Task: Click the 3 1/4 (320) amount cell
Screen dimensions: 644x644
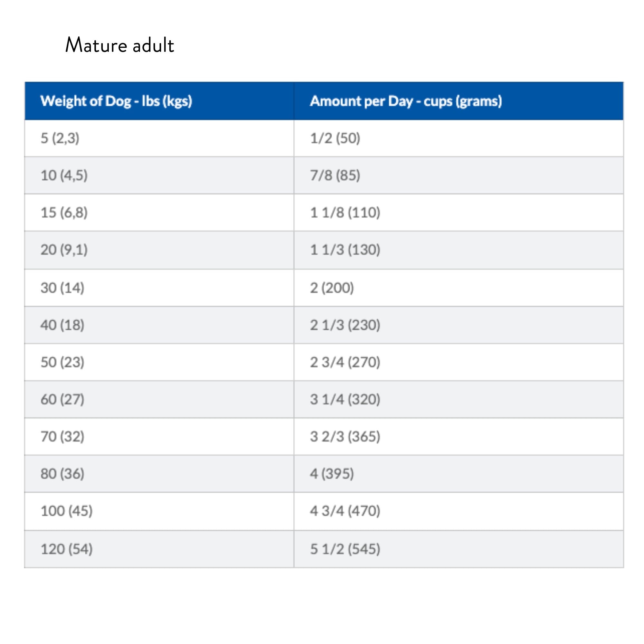Action: pos(345,399)
